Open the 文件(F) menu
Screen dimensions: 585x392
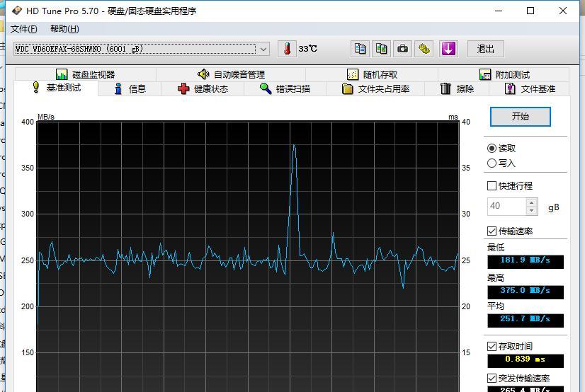23,29
